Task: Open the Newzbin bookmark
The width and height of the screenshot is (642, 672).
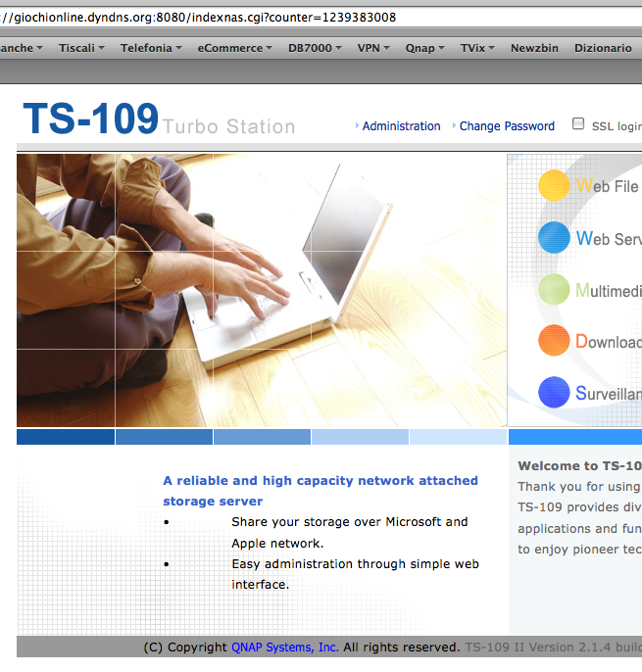Action: (534, 48)
